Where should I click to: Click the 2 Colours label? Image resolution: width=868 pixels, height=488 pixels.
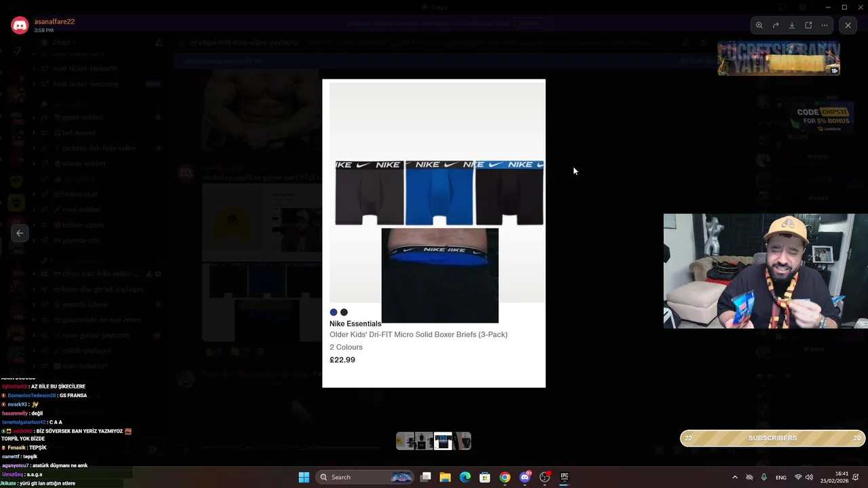[346, 347]
